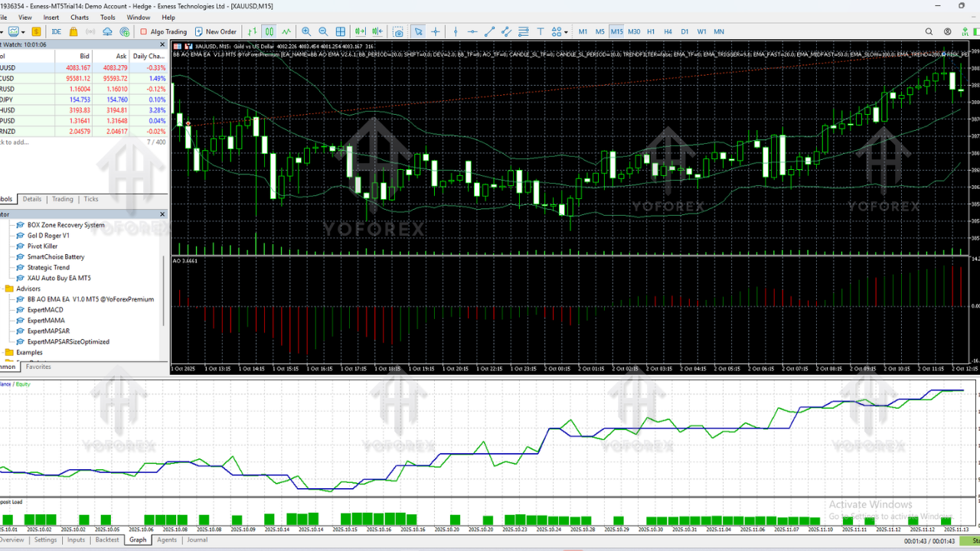The height and width of the screenshot is (551, 980).
Task: Zoom out of the price chart
Action: pyautogui.click(x=324, y=31)
